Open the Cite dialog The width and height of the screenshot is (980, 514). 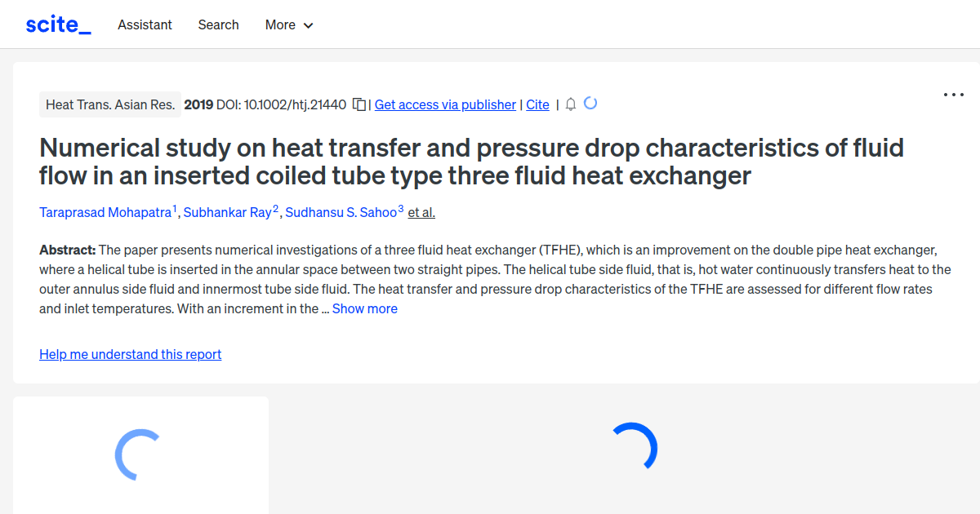537,104
